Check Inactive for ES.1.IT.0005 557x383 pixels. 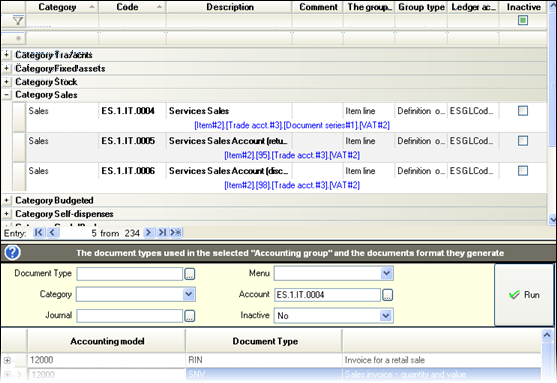(523, 141)
